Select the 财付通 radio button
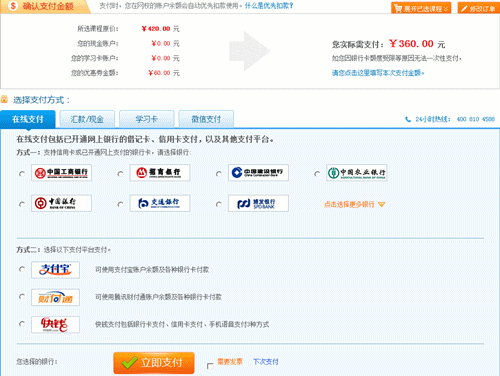This screenshot has width=500, height=376. coord(22,296)
